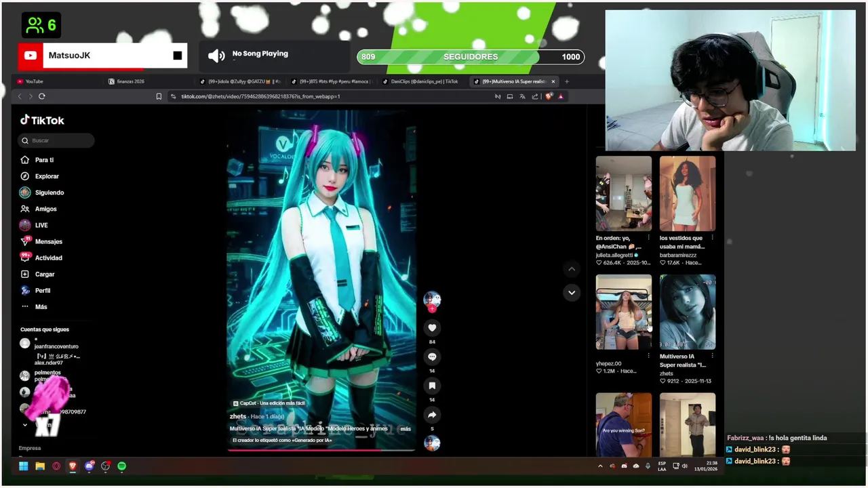The image size is (868, 488).
Task: Open Opera GX from the taskbar
Action: (56, 466)
